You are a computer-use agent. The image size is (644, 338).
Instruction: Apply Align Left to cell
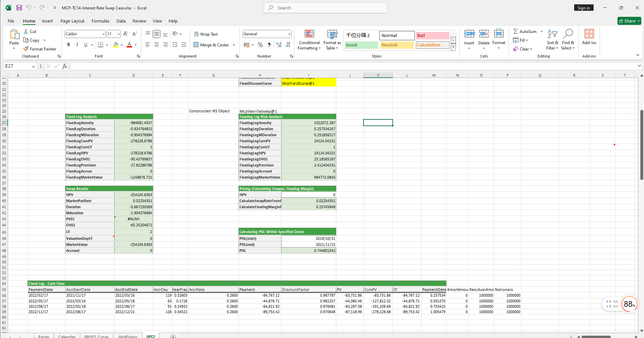pyautogui.click(x=148, y=44)
